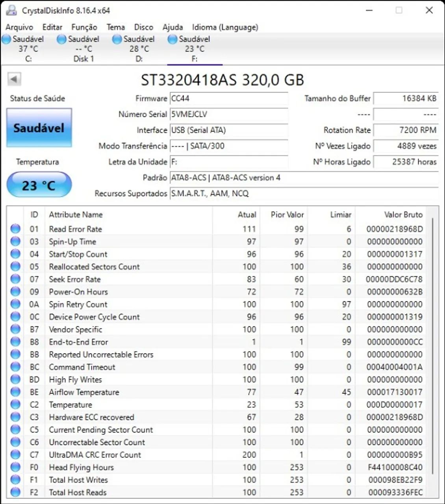Click the status orb for Start/Stop Count
This screenshot has height=504, width=445.
tap(15, 254)
